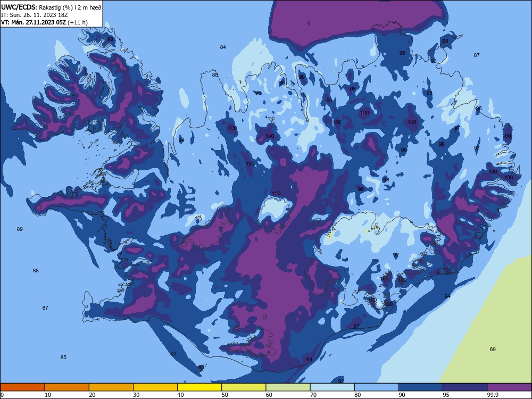This screenshot has height=399, width=532.
Task: Click the '0' label at color scale start
Action: tap(2, 395)
